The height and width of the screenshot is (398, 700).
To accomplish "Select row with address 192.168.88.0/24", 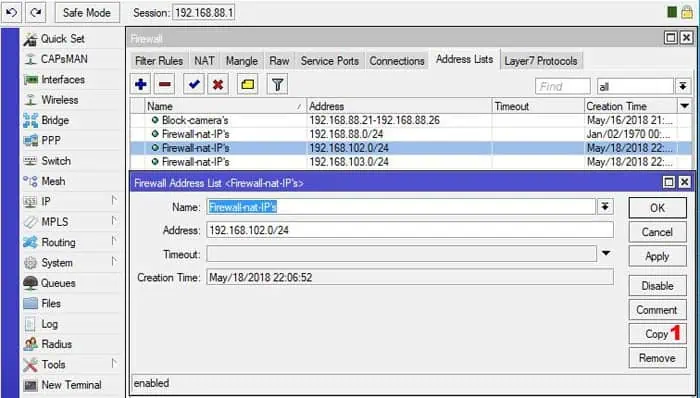I will 411,134.
